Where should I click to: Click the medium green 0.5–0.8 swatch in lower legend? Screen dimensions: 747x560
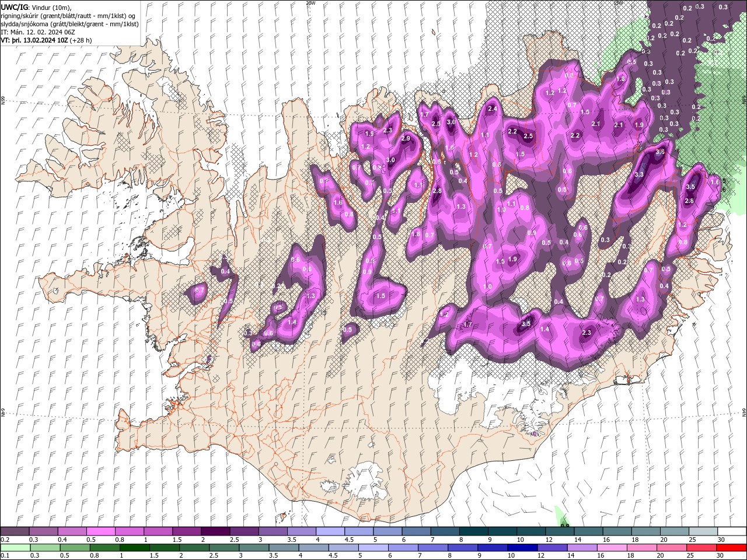(x=75, y=547)
